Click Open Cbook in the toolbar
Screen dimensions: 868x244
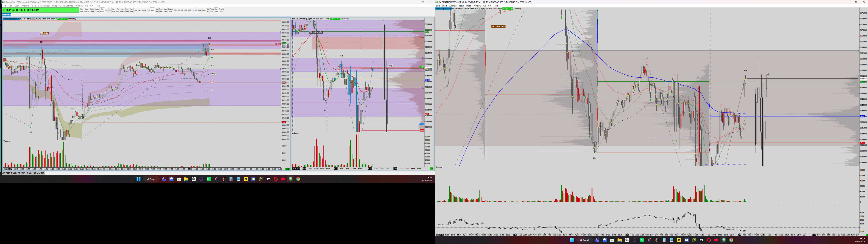pyautogui.click(x=87, y=11)
